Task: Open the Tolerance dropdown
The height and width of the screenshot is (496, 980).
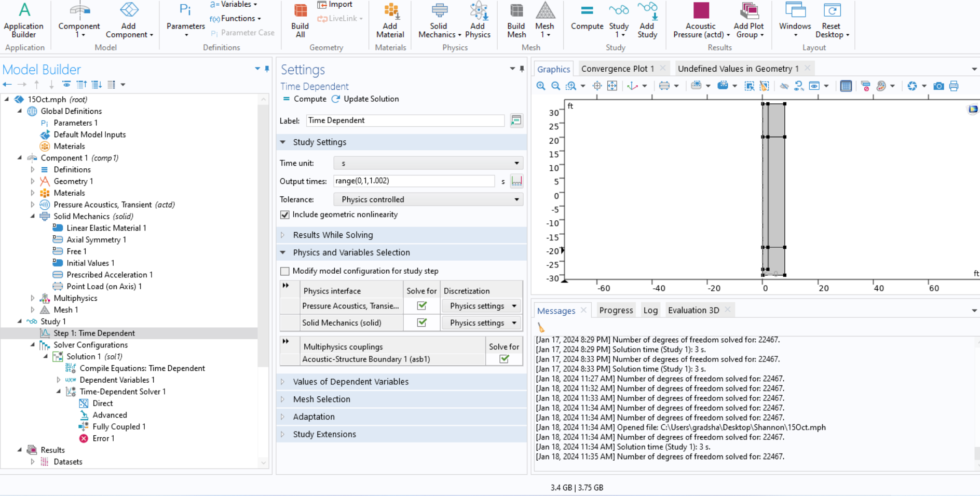Action: [428, 199]
